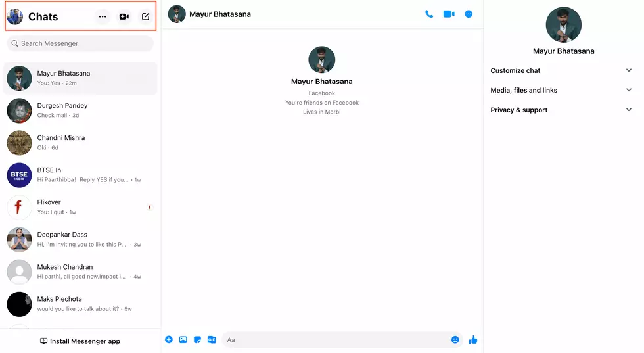The width and height of the screenshot is (644, 353).
Task: Open more actions plus icon in composer
Action: 169,340
